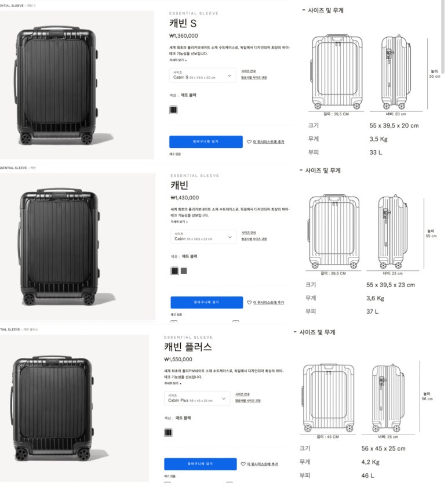
Task: Open Cabin 55 x 39.5 x 23 size dropdown
Action: (205, 238)
